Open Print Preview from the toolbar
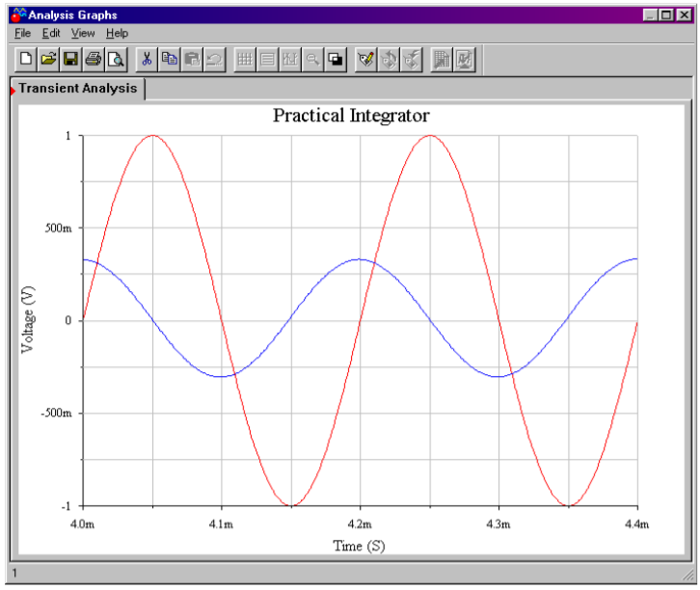 point(115,59)
